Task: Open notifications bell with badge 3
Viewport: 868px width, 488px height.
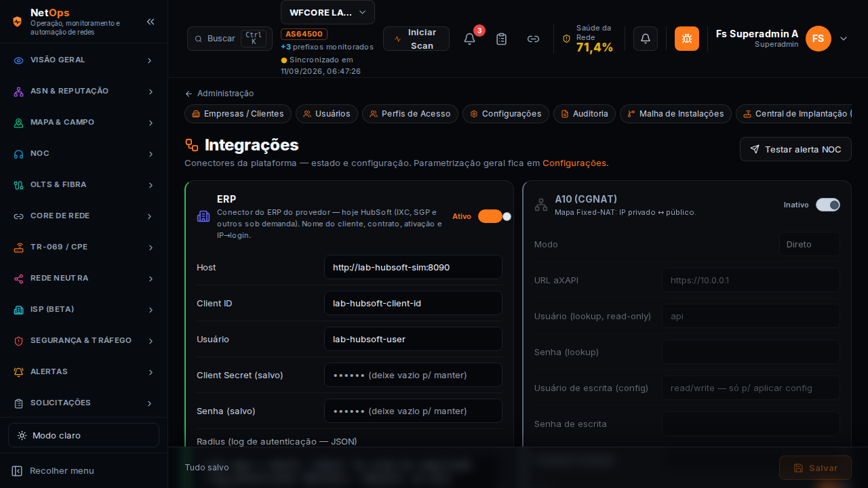Action: [469, 39]
